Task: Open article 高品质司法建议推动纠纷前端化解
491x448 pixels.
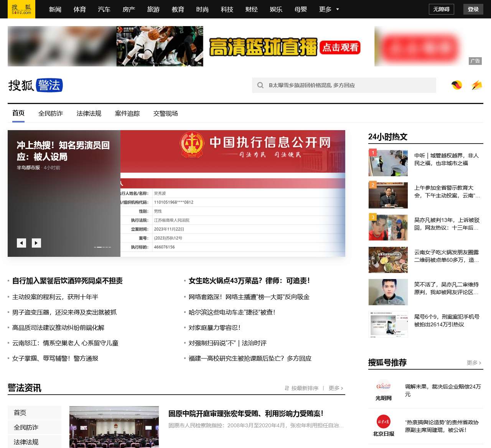Action: pyautogui.click(x=58, y=327)
